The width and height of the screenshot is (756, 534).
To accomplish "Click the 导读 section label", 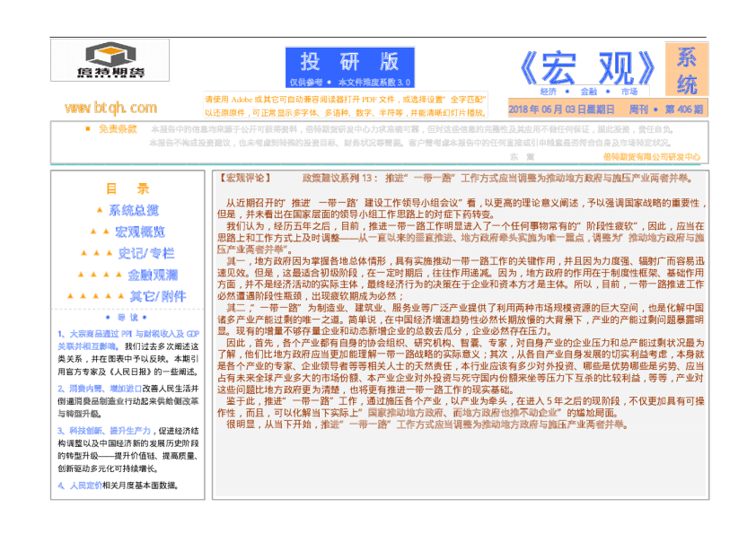I will pos(127,317).
